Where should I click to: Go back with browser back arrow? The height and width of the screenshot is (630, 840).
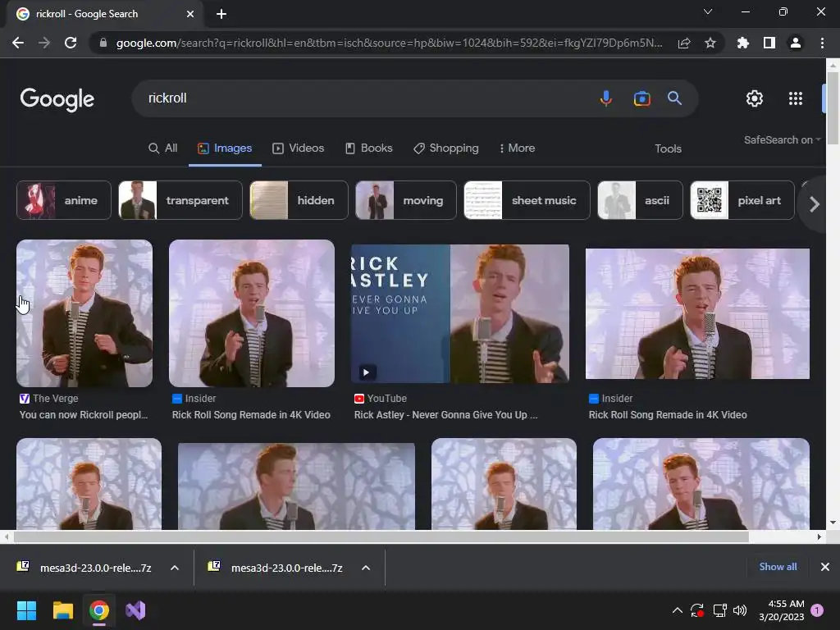(x=18, y=43)
